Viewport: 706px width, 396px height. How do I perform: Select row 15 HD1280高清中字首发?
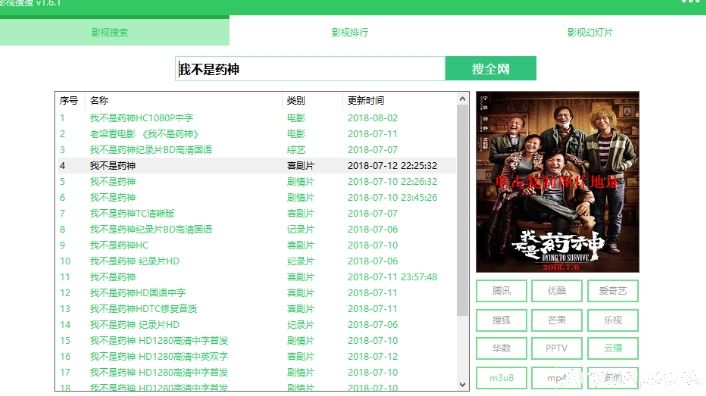[256, 340]
